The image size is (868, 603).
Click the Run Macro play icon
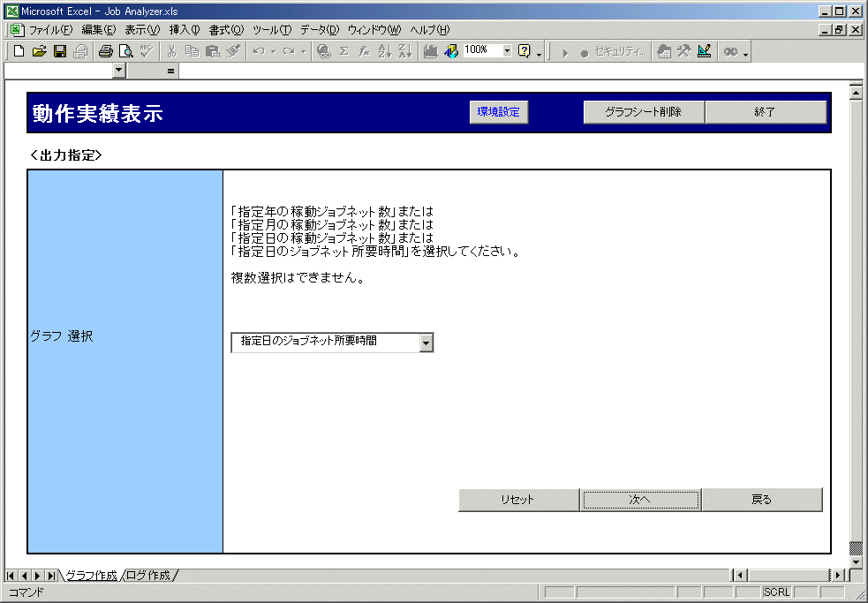(565, 53)
